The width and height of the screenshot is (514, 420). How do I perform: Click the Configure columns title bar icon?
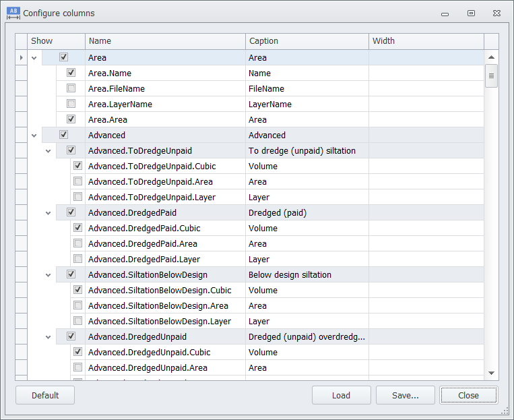13,13
